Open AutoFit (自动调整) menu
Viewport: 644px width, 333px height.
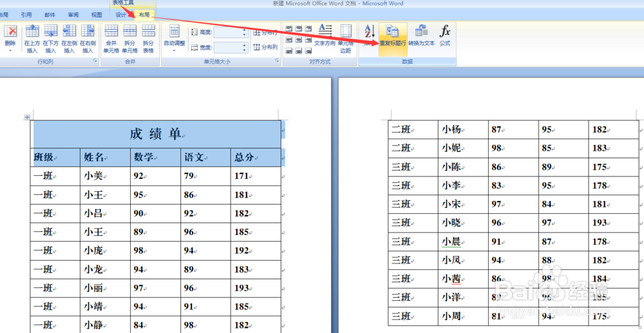tap(174, 38)
